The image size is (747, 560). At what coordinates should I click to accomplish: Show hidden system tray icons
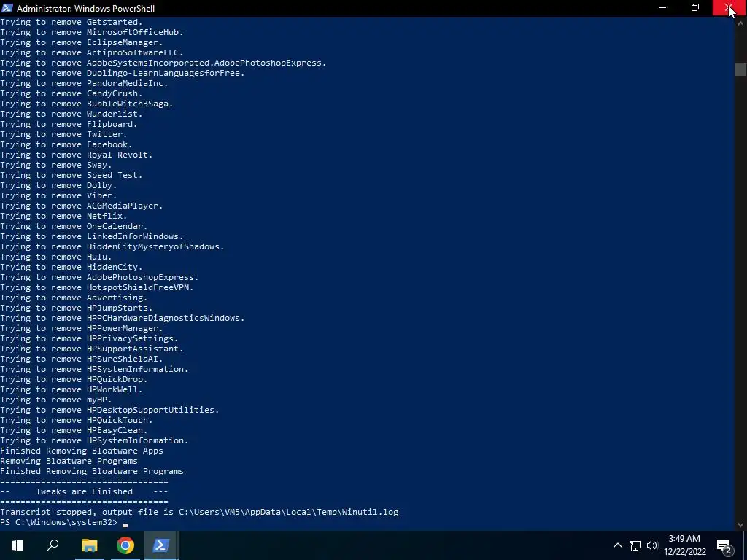click(617, 545)
